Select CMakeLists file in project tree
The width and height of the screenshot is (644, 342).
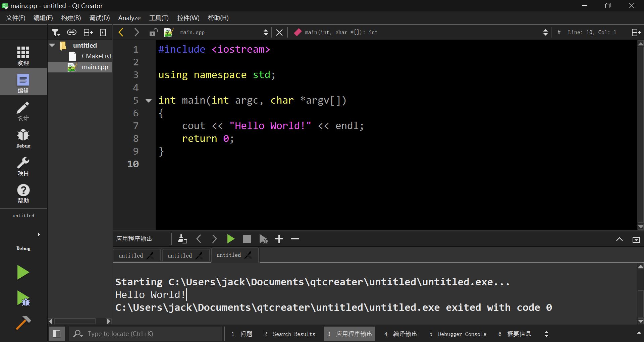coord(96,56)
